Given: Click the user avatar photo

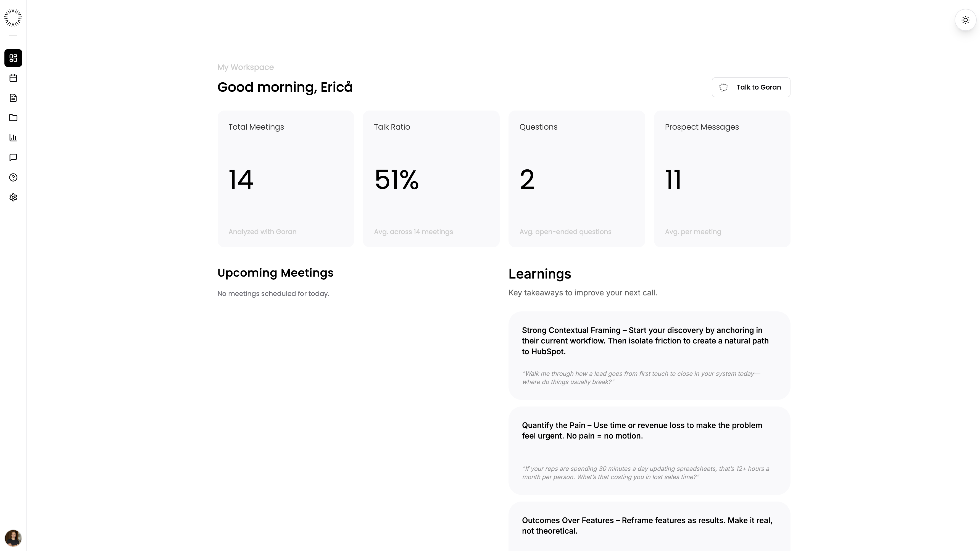Looking at the screenshot, I should point(13,538).
